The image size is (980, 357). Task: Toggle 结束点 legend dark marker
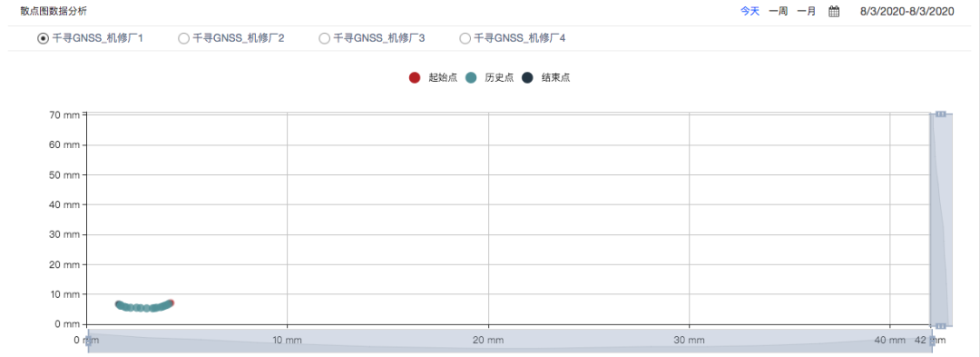click(527, 77)
